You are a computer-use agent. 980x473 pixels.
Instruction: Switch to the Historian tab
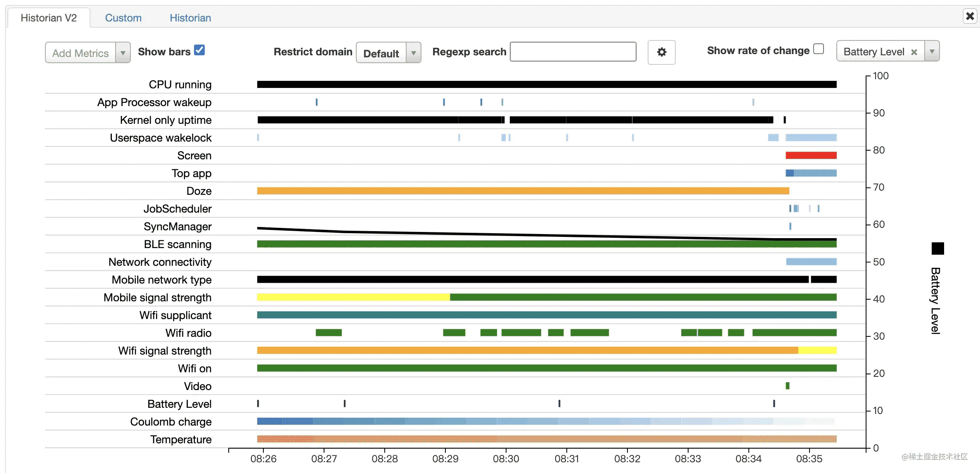[x=190, y=18]
